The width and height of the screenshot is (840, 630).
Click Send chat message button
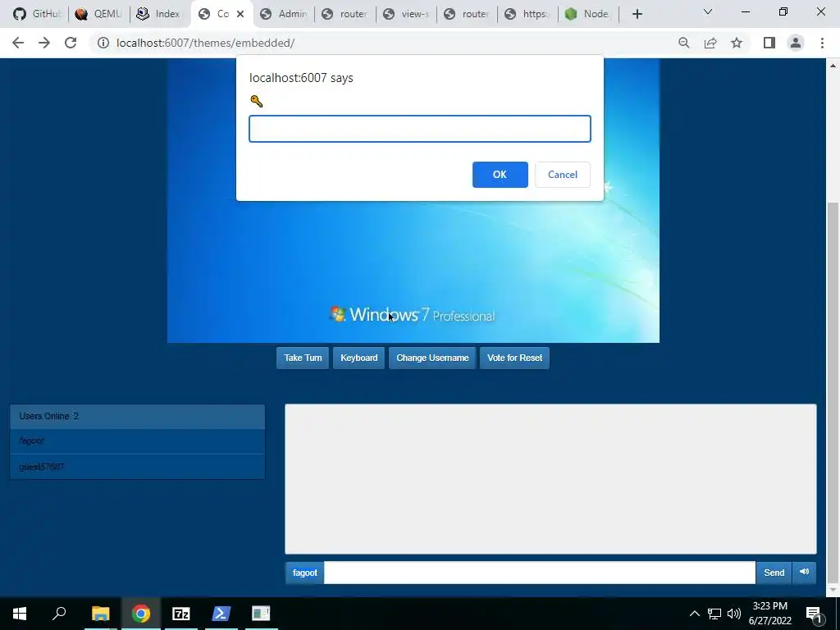pyautogui.click(x=774, y=573)
